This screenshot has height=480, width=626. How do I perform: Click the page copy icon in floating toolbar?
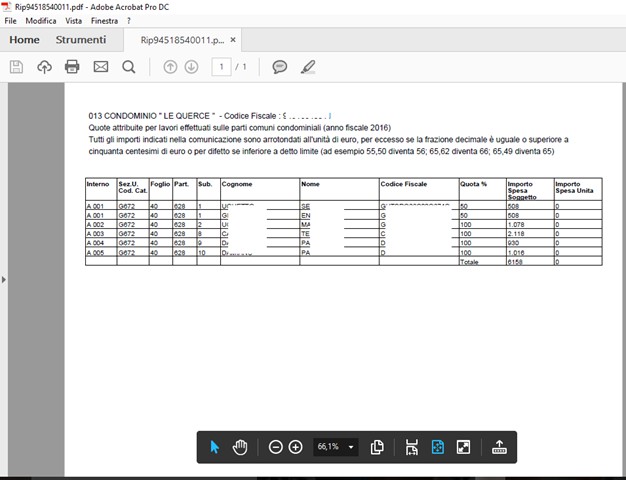377,447
